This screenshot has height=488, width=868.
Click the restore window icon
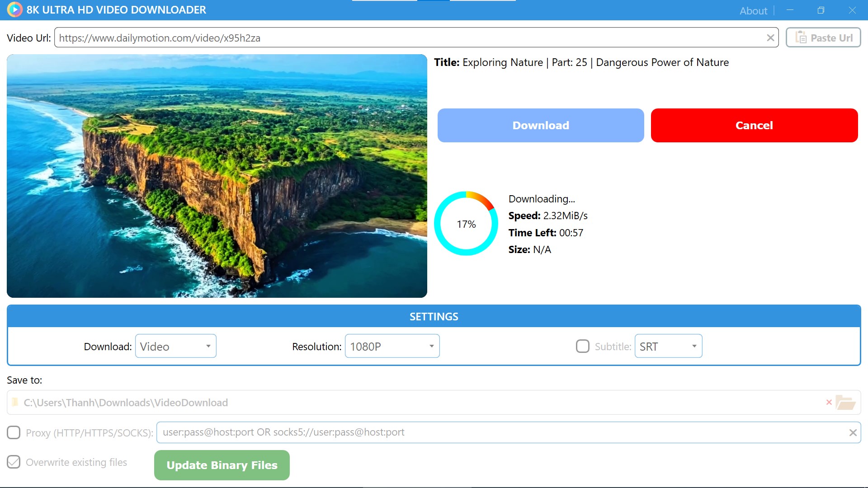[x=821, y=10]
